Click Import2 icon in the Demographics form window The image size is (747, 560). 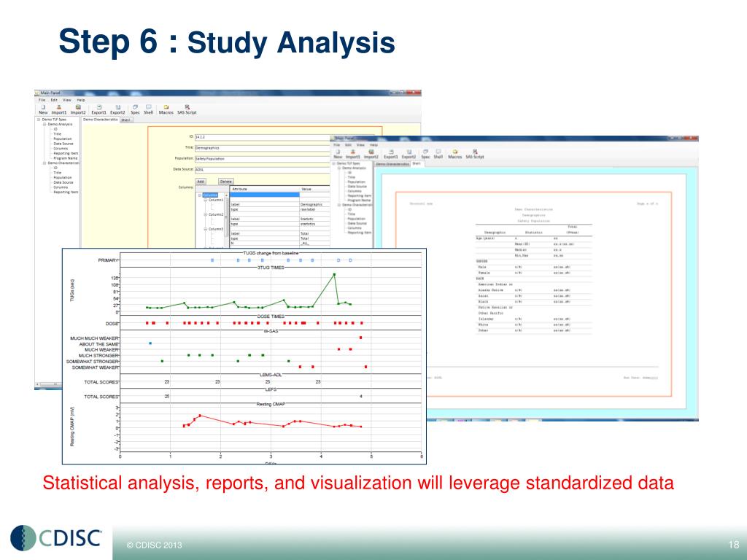[x=78, y=110]
